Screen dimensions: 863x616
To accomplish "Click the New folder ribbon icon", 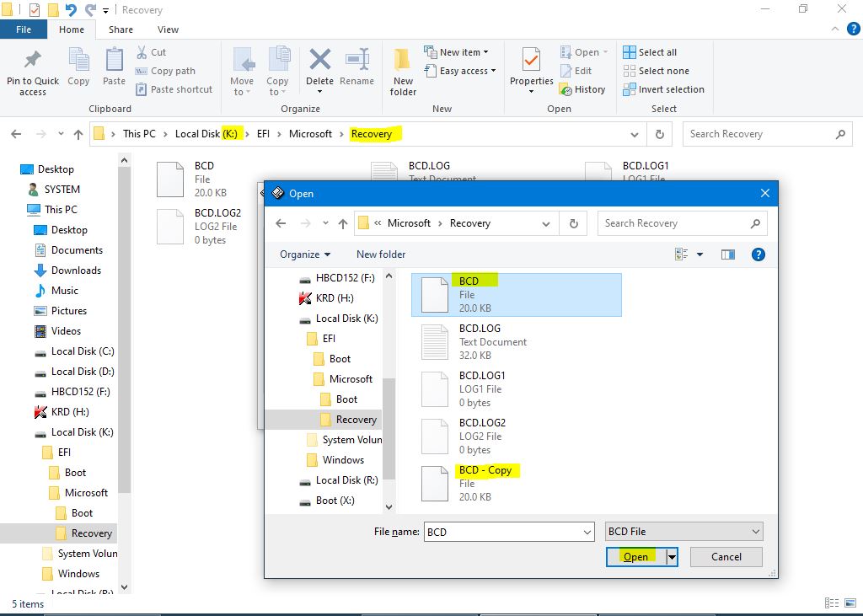I will [x=403, y=62].
